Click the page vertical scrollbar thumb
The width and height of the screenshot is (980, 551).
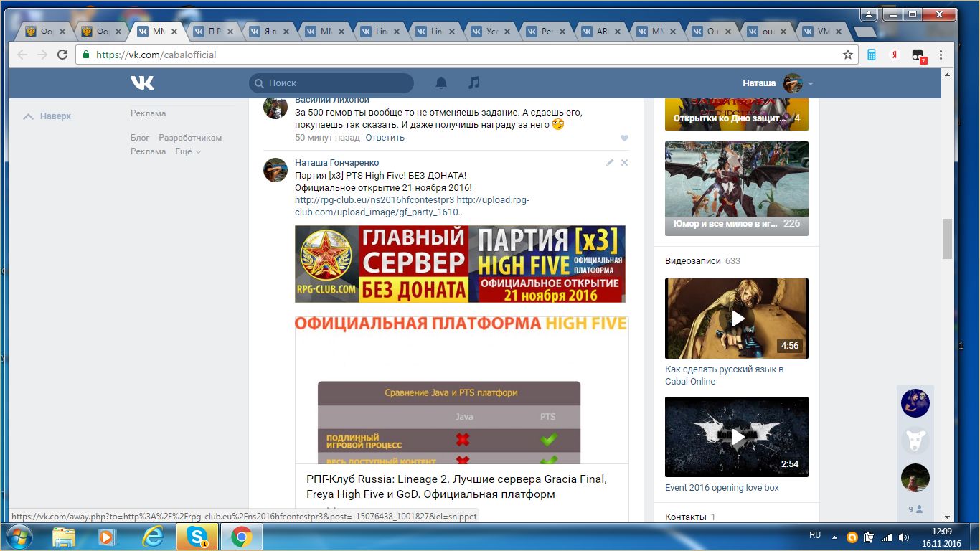click(947, 238)
